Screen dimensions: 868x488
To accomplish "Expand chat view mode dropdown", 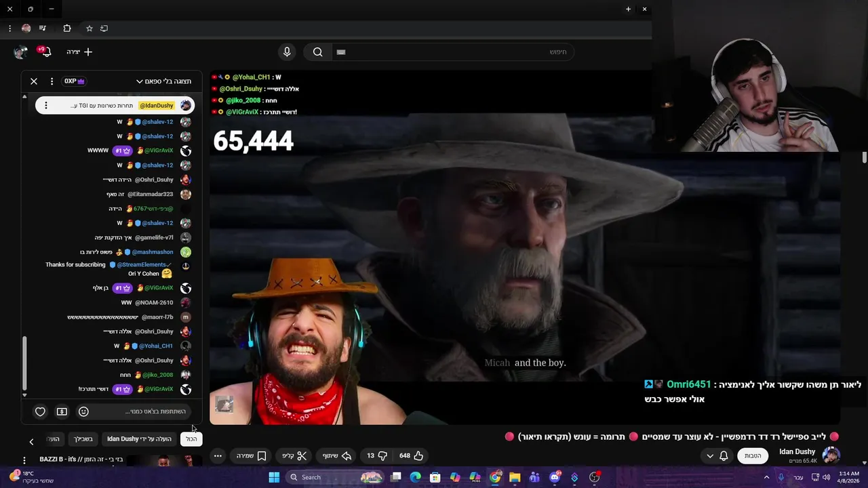I will [x=163, y=81].
